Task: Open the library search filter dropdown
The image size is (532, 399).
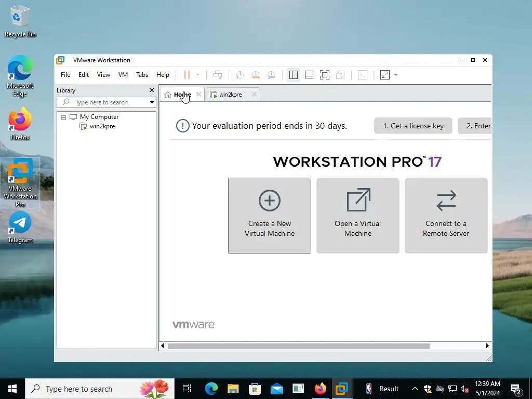Action: pyautogui.click(x=152, y=102)
